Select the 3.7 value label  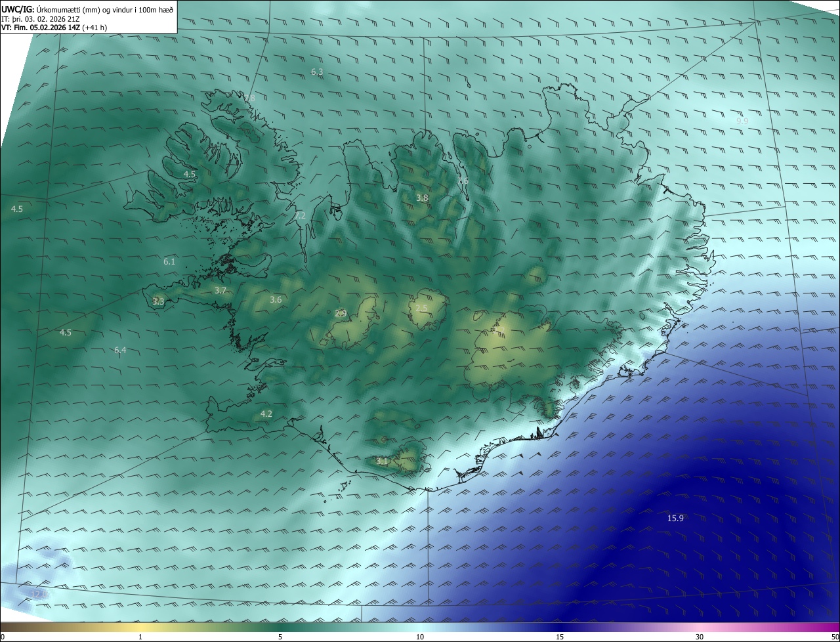pyautogui.click(x=220, y=290)
